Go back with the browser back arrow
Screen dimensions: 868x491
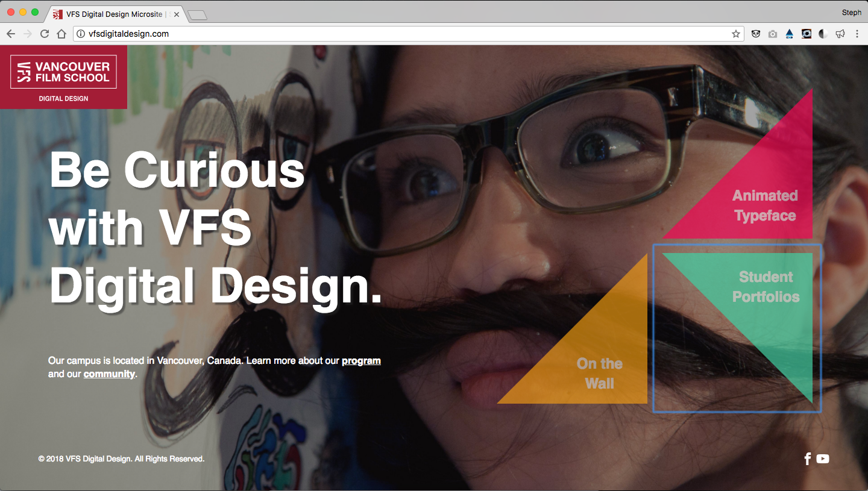click(x=11, y=34)
